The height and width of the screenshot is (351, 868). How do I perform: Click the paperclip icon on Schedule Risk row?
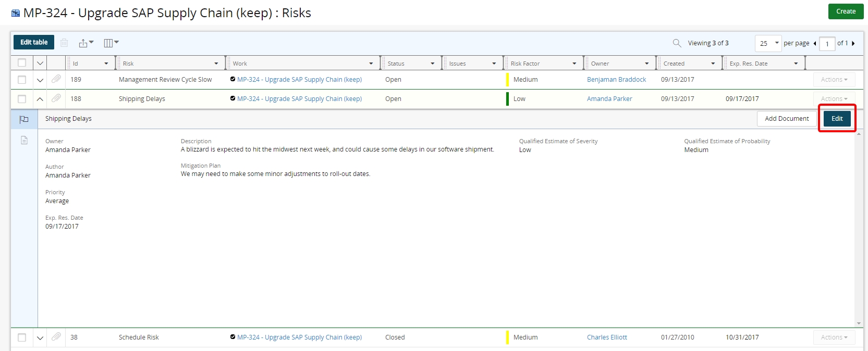click(56, 337)
